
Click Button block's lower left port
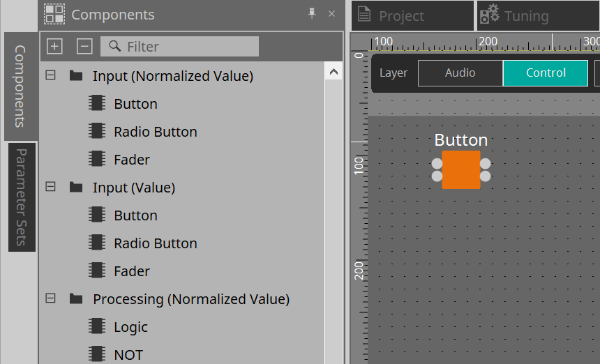[437, 176]
